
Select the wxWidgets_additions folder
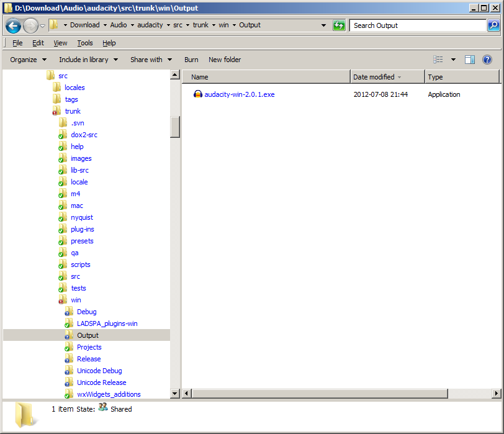click(109, 394)
